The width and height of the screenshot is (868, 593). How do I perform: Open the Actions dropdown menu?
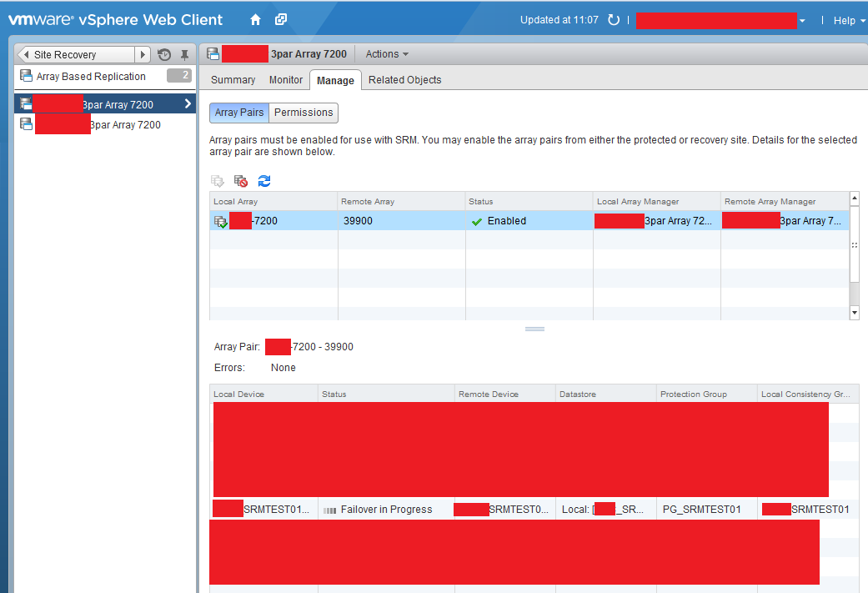387,54
